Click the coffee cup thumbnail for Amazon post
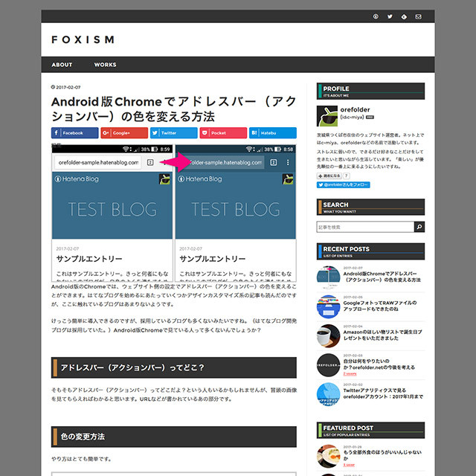Viewport: 476px width, 476px height. (x=328, y=335)
